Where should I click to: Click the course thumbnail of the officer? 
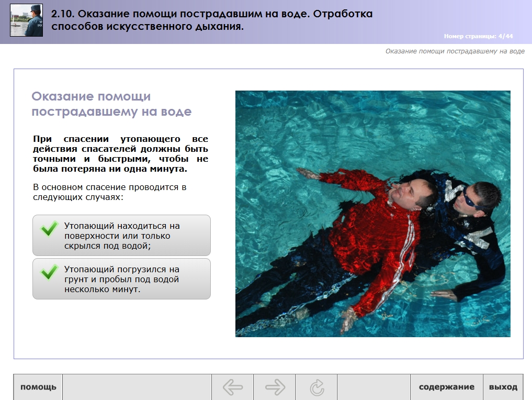tap(27, 20)
